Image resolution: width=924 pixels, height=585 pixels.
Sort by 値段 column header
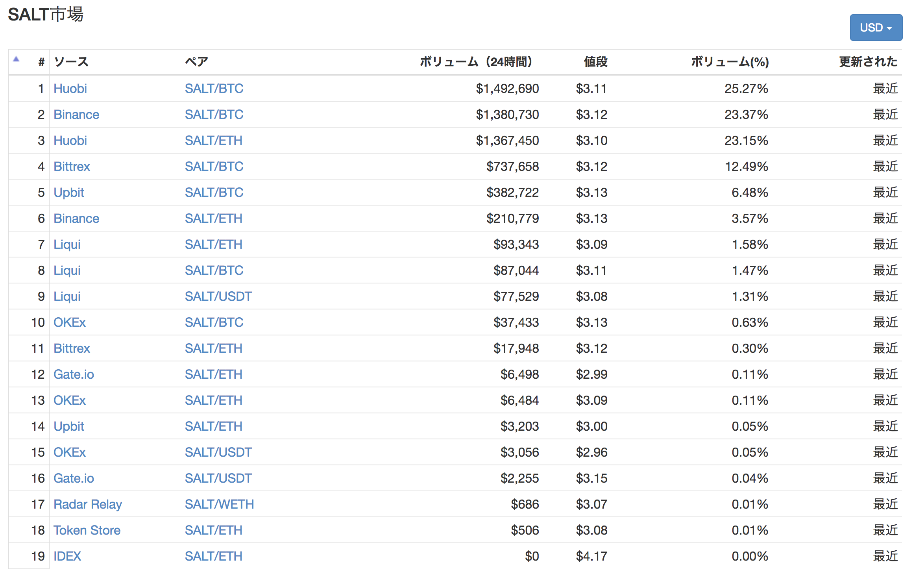point(595,62)
